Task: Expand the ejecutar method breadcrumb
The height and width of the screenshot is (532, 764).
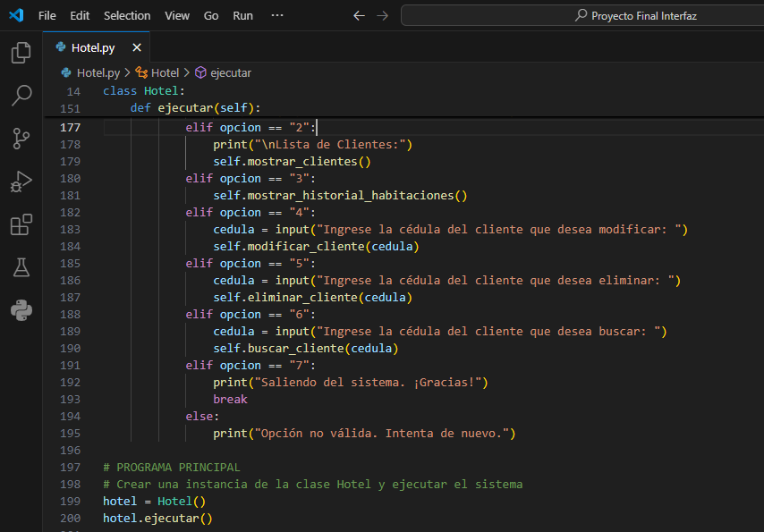Action: click(x=230, y=72)
